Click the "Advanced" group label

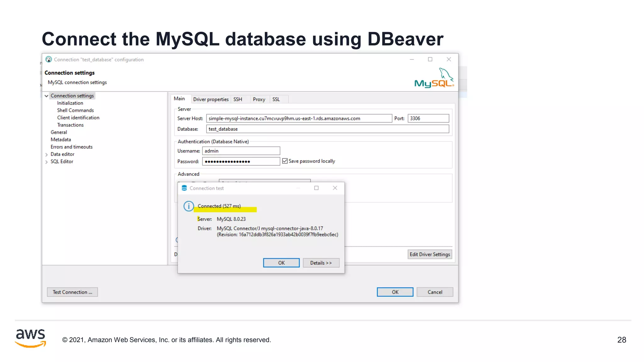188,174
